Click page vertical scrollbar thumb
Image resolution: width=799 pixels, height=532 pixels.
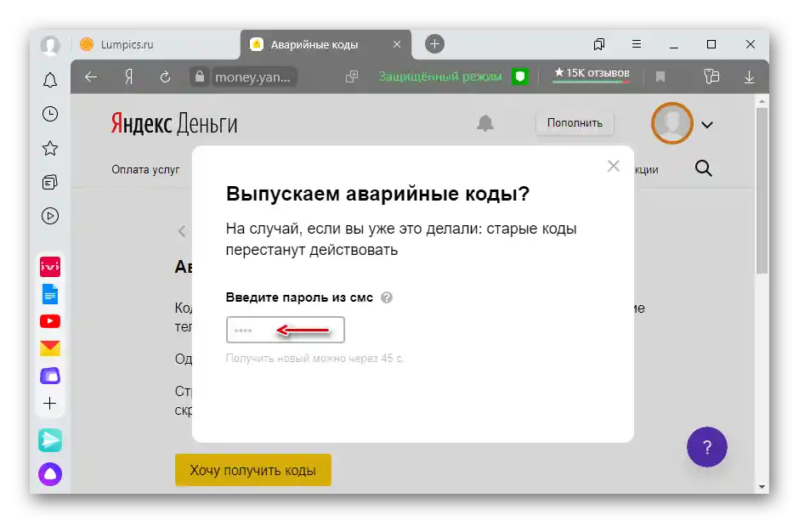point(762,191)
